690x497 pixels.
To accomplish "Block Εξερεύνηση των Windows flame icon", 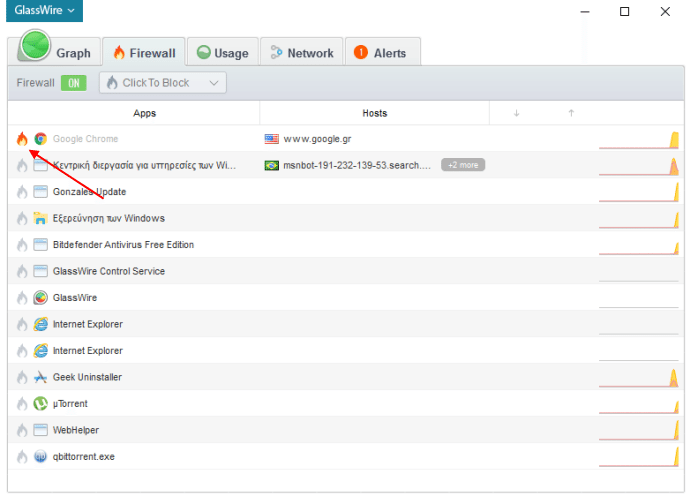I will 22,218.
